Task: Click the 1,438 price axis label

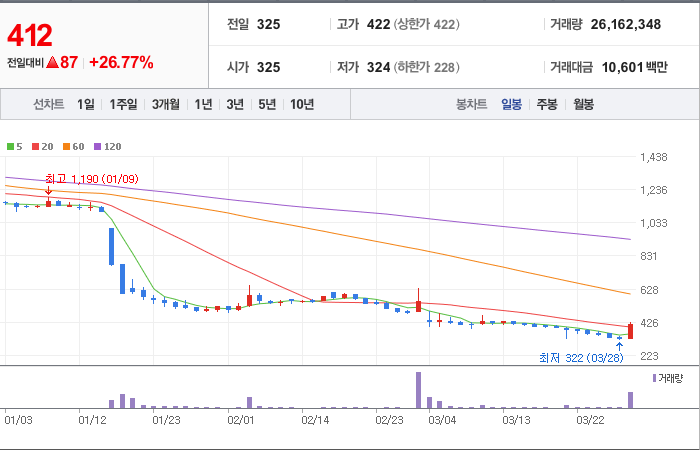Action: [x=654, y=157]
